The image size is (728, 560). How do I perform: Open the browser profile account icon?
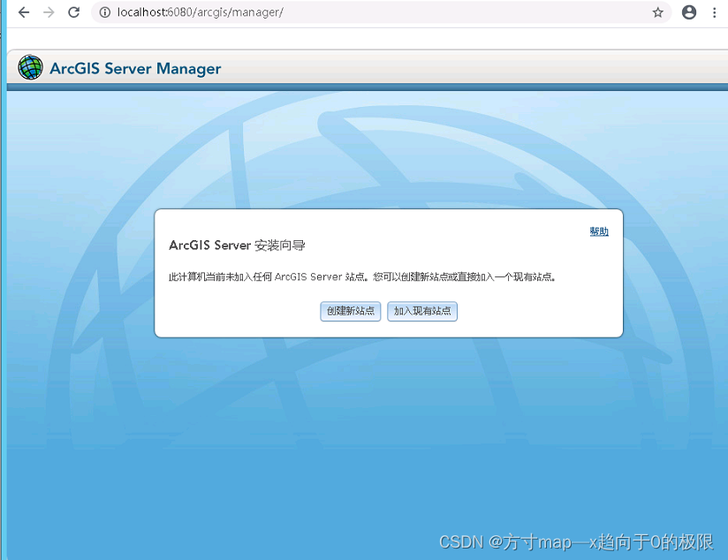coord(689,13)
